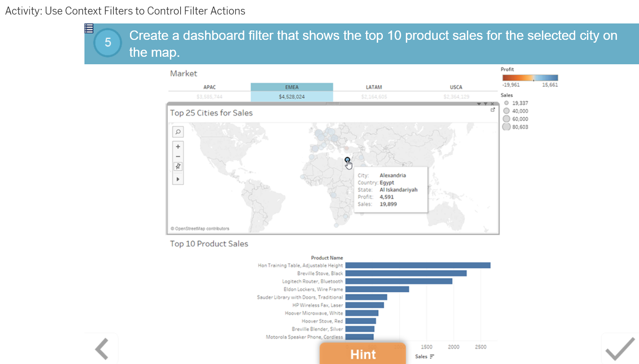Image resolution: width=639 pixels, height=364 pixels.
Task: Click the Top 10 Product Sales title
Action: (x=209, y=244)
